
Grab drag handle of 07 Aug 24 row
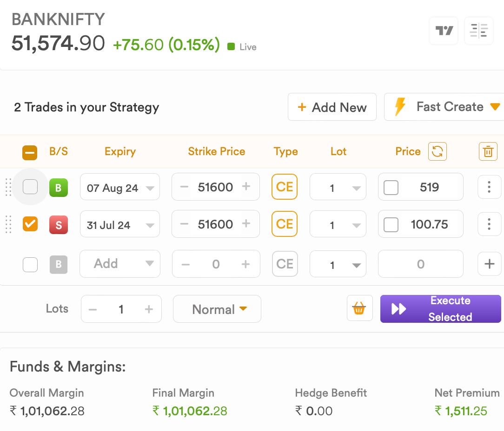tap(8, 187)
